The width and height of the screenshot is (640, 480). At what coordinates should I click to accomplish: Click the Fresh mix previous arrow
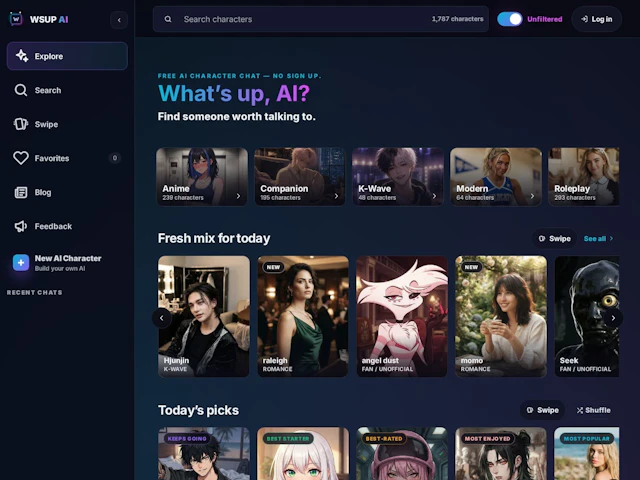pos(162,318)
